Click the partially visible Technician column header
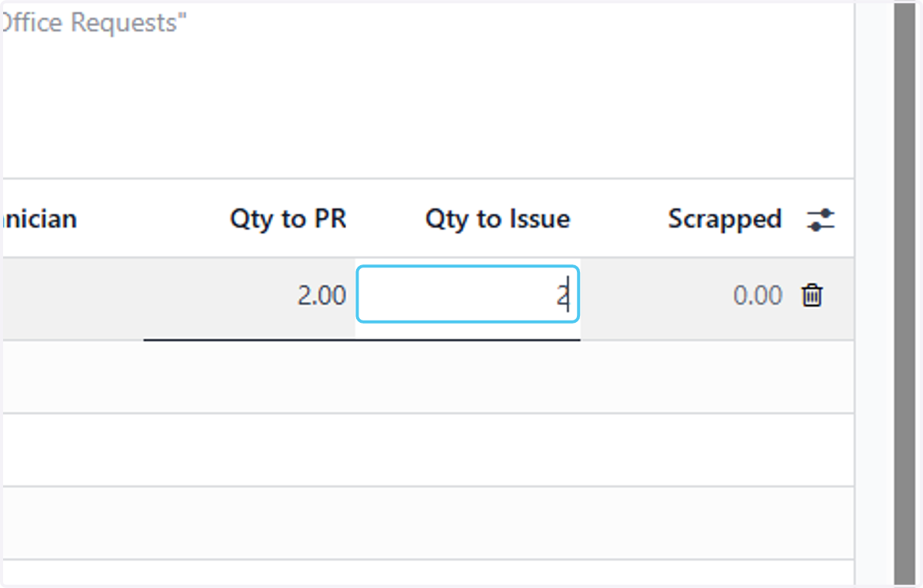Screen dimensions: 923x588 [x=38, y=219]
